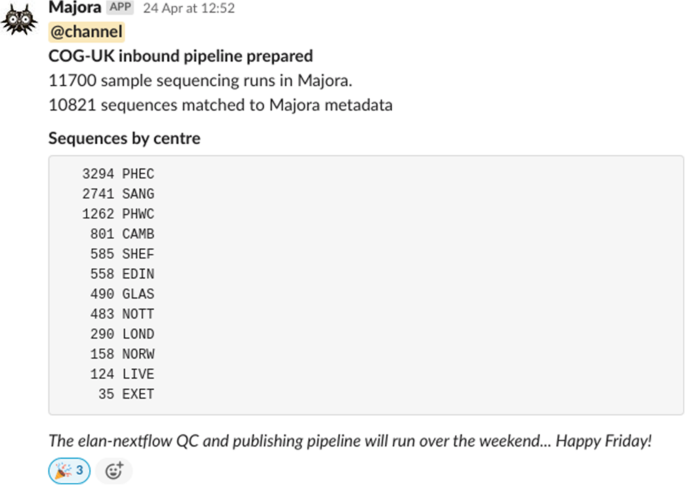The height and width of the screenshot is (485, 685).
Task: Click the Majora bot avatar image
Action: pos(20,19)
